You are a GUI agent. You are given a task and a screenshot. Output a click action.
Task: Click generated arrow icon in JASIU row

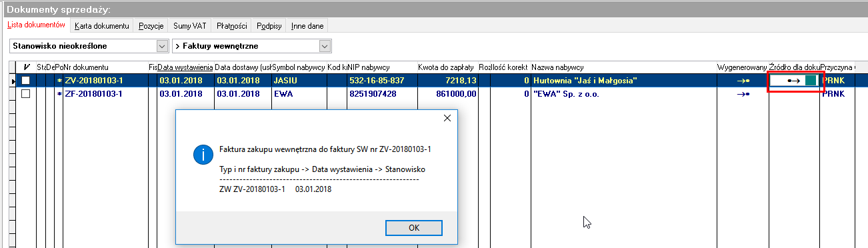[742, 81]
